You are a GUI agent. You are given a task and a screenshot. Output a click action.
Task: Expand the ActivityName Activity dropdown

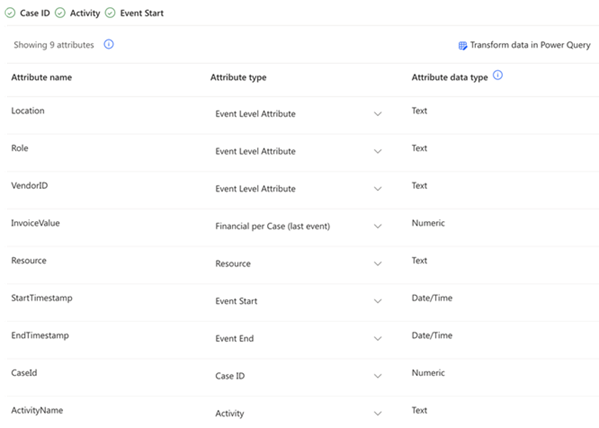[x=298, y=413]
